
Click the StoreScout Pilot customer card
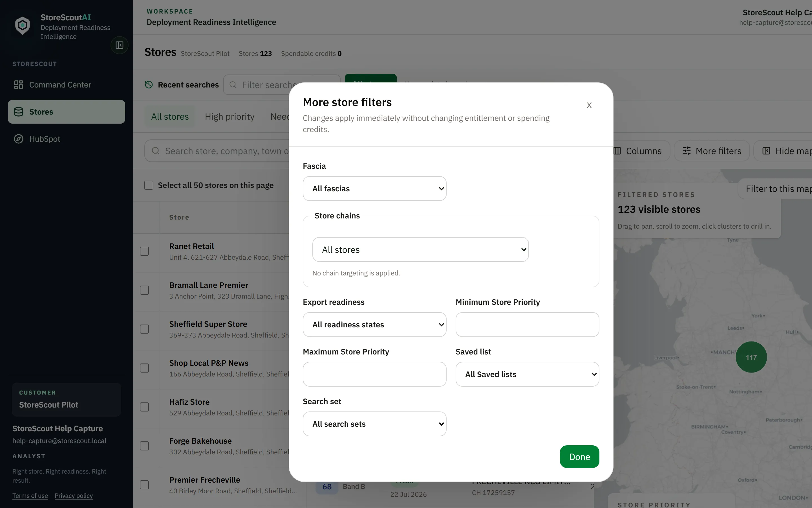point(67,399)
